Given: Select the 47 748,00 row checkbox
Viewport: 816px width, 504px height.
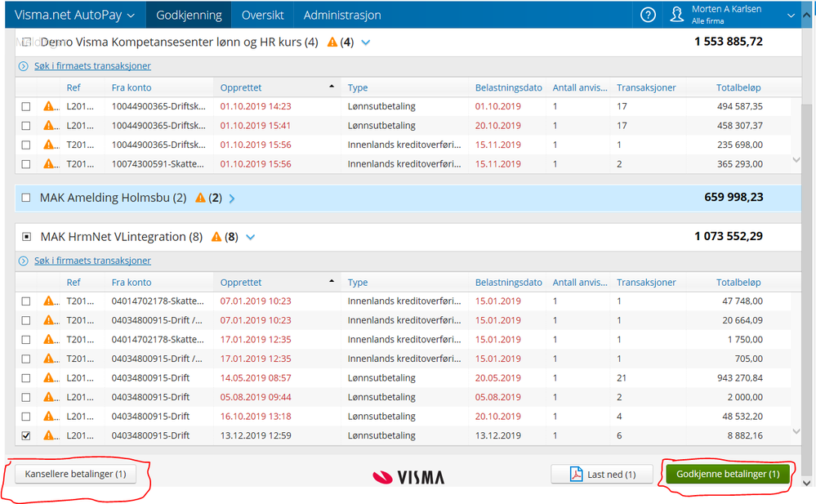Looking at the screenshot, I should 26,301.
